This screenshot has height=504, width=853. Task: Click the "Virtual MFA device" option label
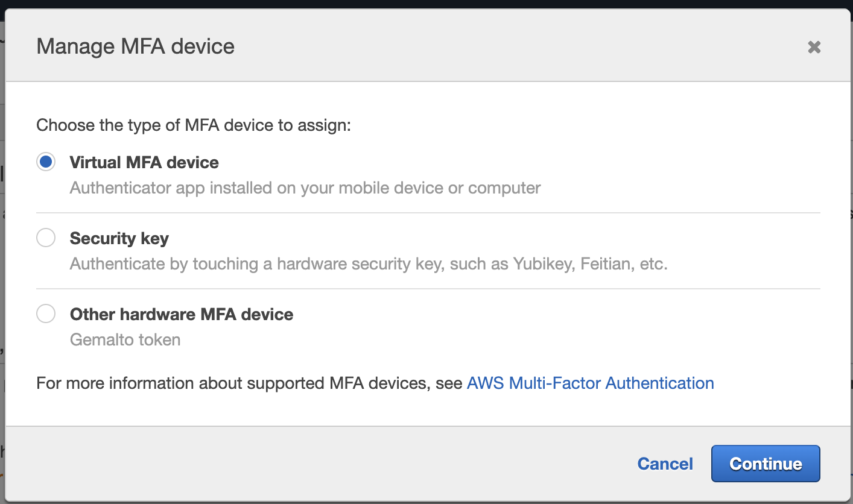[x=144, y=162]
